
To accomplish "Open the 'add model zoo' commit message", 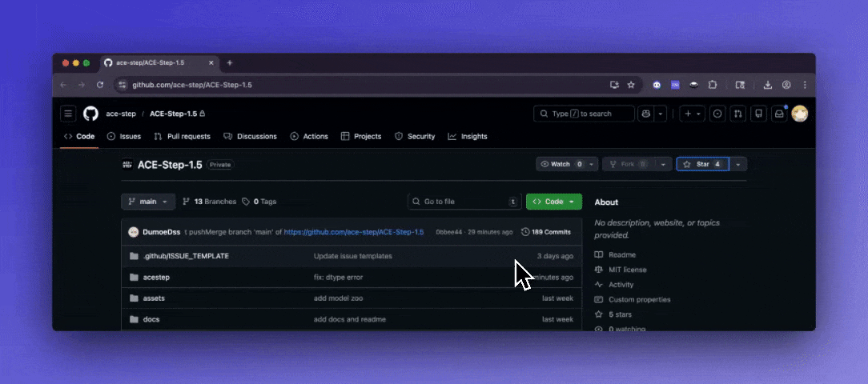I will (x=338, y=298).
